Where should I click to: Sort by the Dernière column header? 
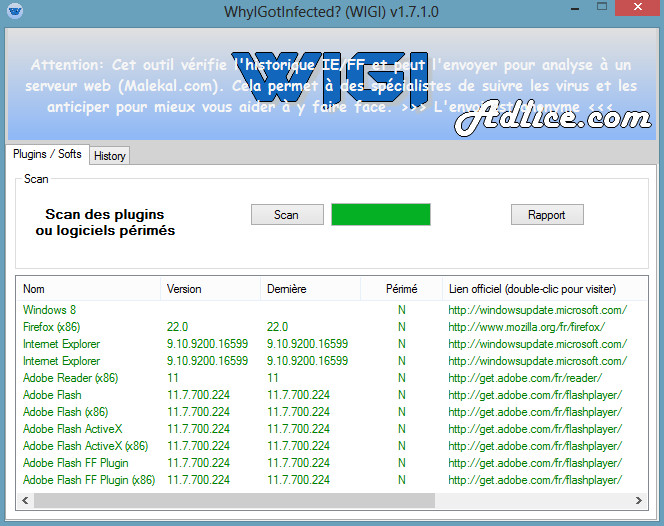(x=310, y=289)
